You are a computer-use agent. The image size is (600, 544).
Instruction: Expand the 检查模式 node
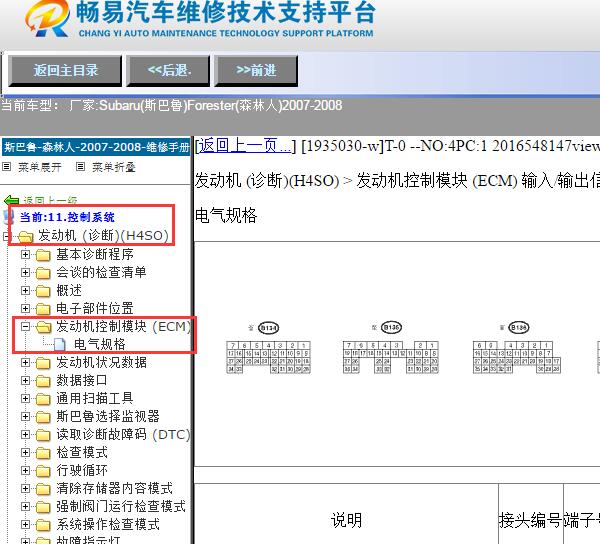25,452
